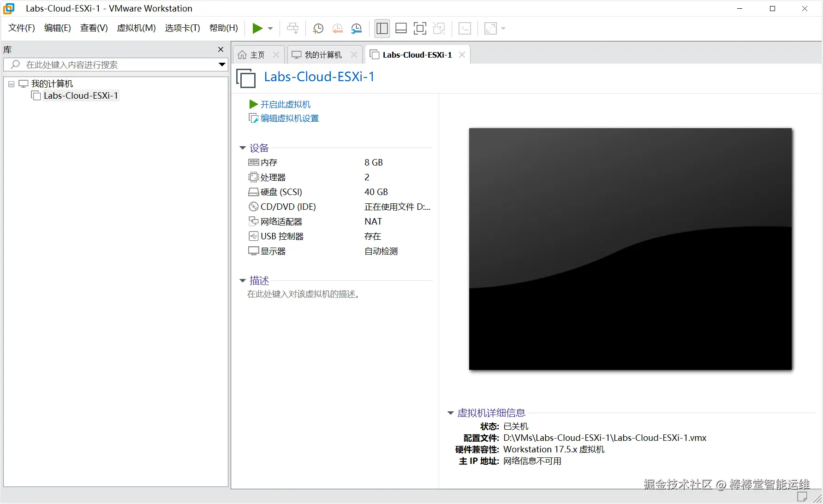Click the 40 GB disk value

coord(376,192)
